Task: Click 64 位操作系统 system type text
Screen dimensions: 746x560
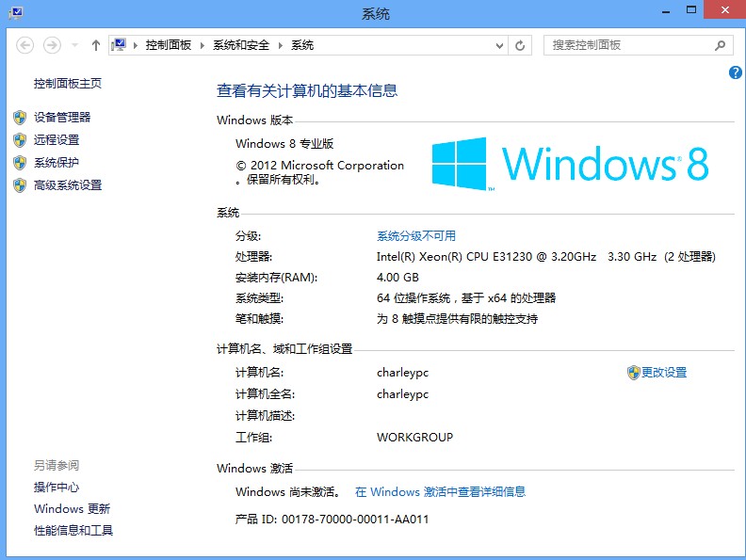Action: (465, 298)
